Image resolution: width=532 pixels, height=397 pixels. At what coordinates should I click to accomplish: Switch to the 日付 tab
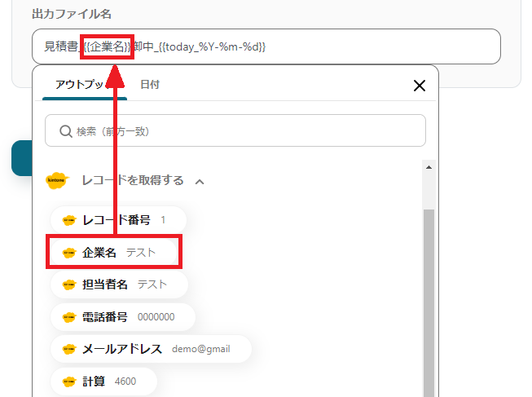coord(150,84)
